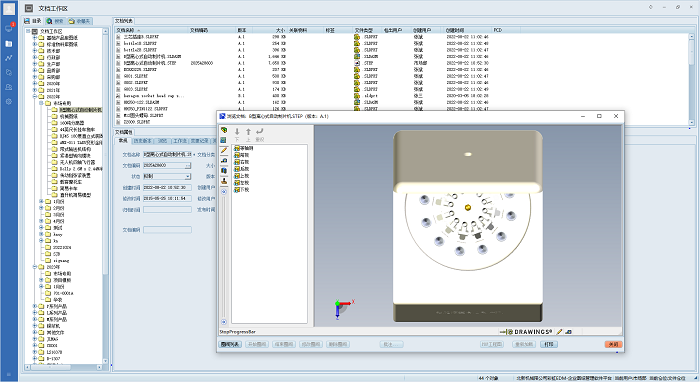Select the 左视 left view entry
The height and width of the screenshot is (382, 700).
point(242,183)
